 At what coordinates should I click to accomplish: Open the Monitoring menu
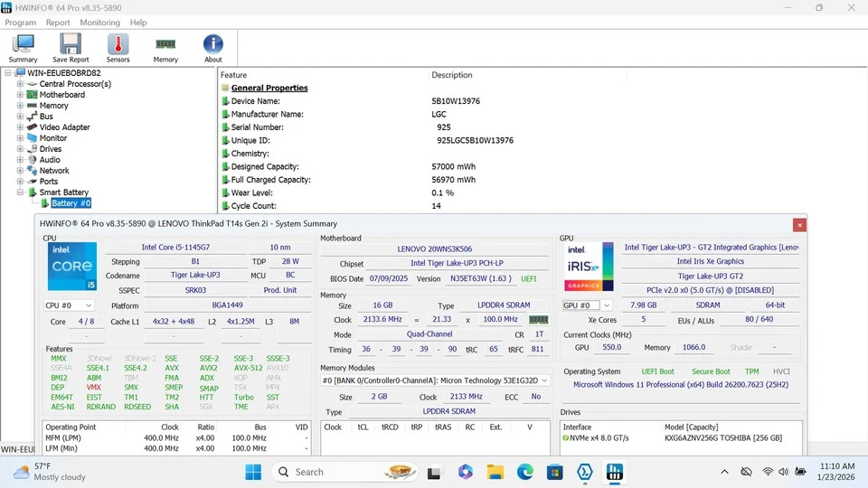[x=99, y=22]
